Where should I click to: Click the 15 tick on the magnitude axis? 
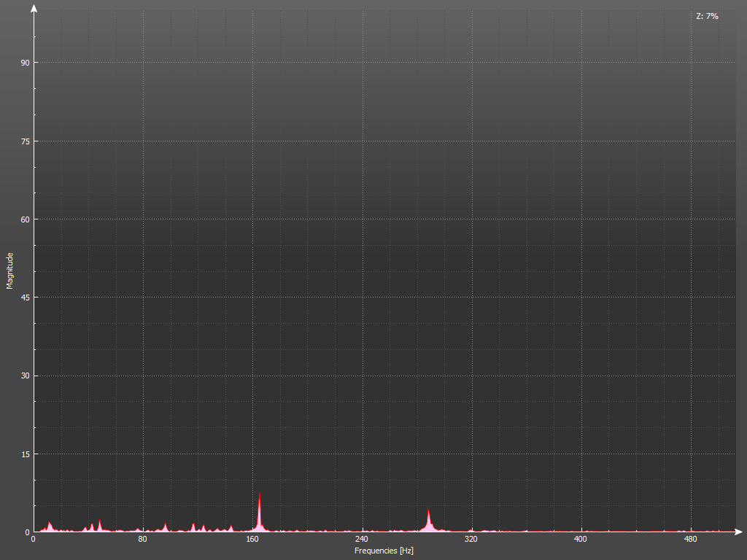pyautogui.click(x=25, y=454)
